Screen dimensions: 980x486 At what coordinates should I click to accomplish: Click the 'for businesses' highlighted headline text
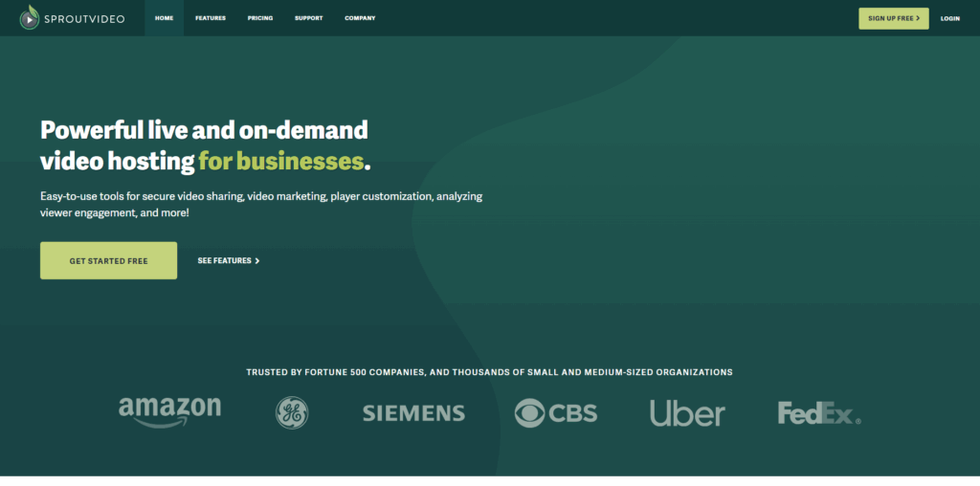[x=281, y=161]
